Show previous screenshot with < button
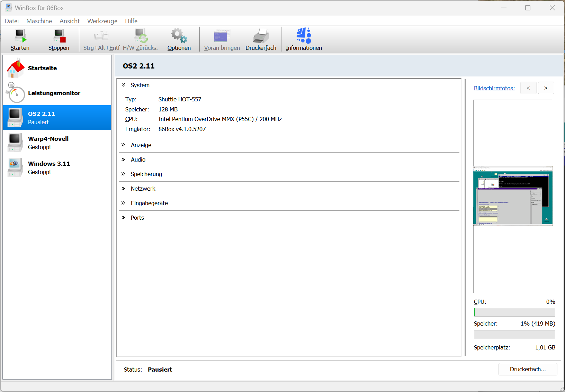Screen dimensions: 565x392 [528, 88]
